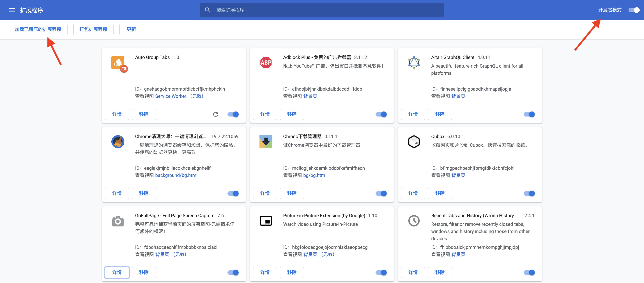Viewport: 644px width, 283px height.
Task: Click 移除 for GoFullPage
Action: coord(144,273)
